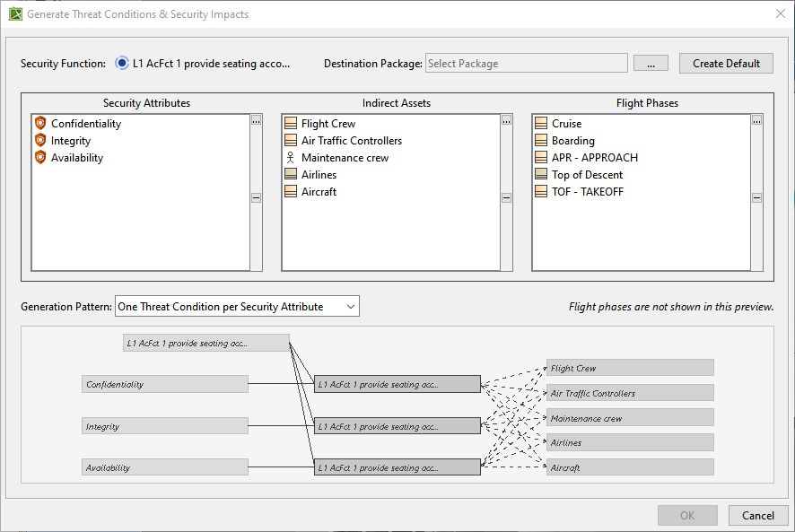Remove selected indirect asset with minus button

(506, 198)
